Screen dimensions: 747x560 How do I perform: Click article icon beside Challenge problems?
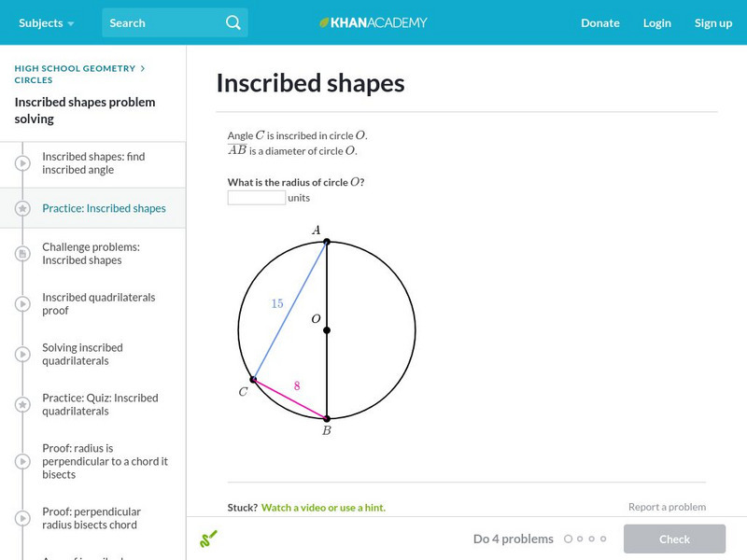pos(23,254)
